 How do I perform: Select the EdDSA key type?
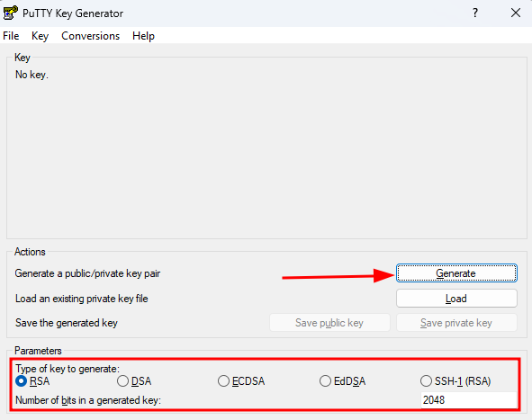click(x=342, y=381)
